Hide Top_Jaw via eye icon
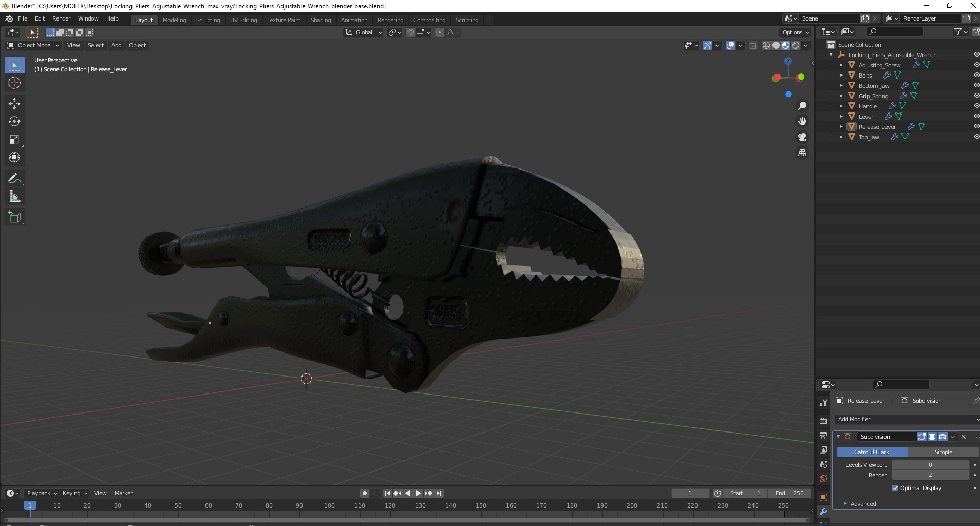The image size is (980, 526). tap(976, 137)
